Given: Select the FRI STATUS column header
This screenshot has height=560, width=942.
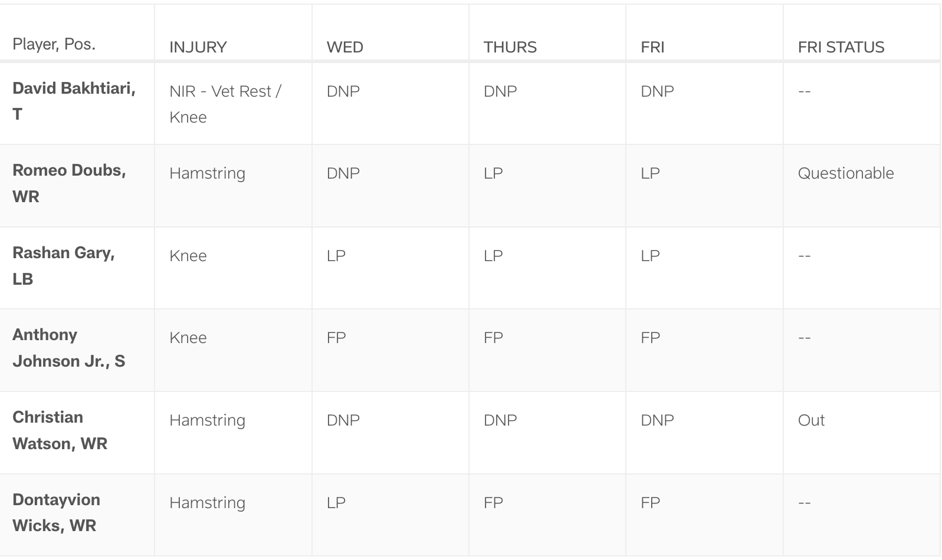Looking at the screenshot, I should coord(841,47).
